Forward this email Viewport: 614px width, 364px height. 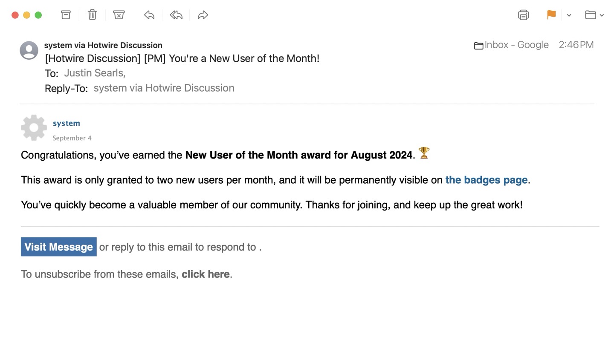pyautogui.click(x=203, y=15)
